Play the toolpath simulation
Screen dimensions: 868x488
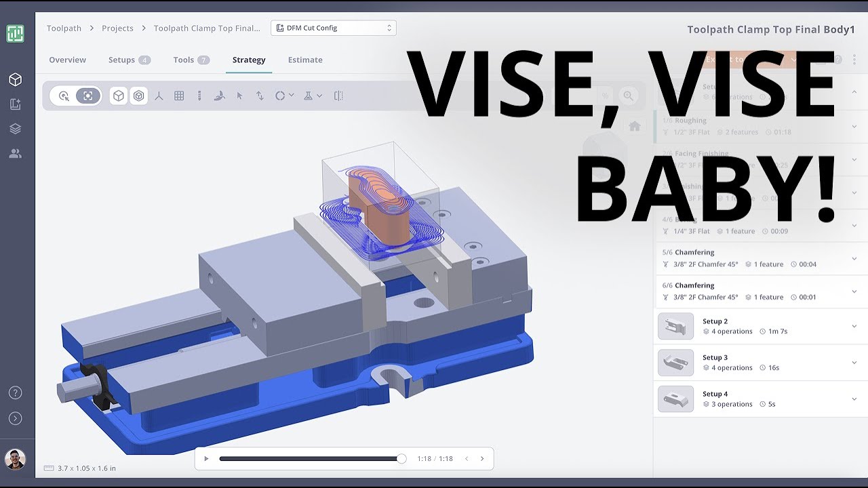[x=206, y=459]
